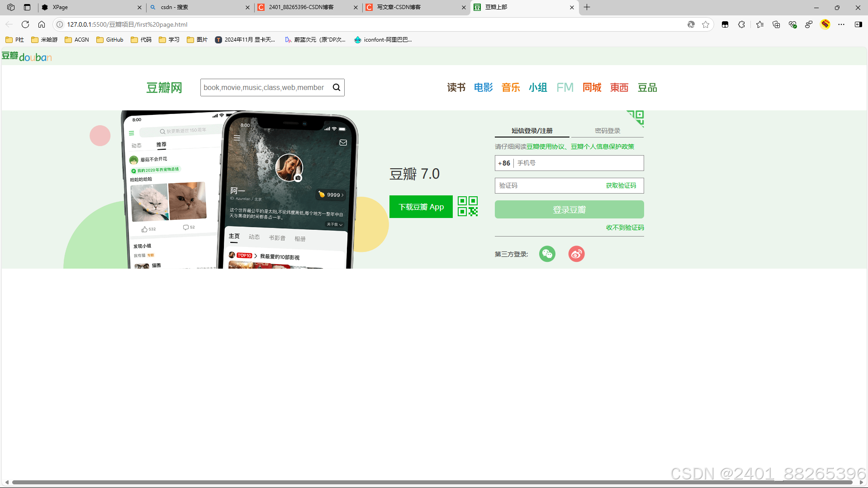Open the 代码 bookmarks folder

coord(141,40)
